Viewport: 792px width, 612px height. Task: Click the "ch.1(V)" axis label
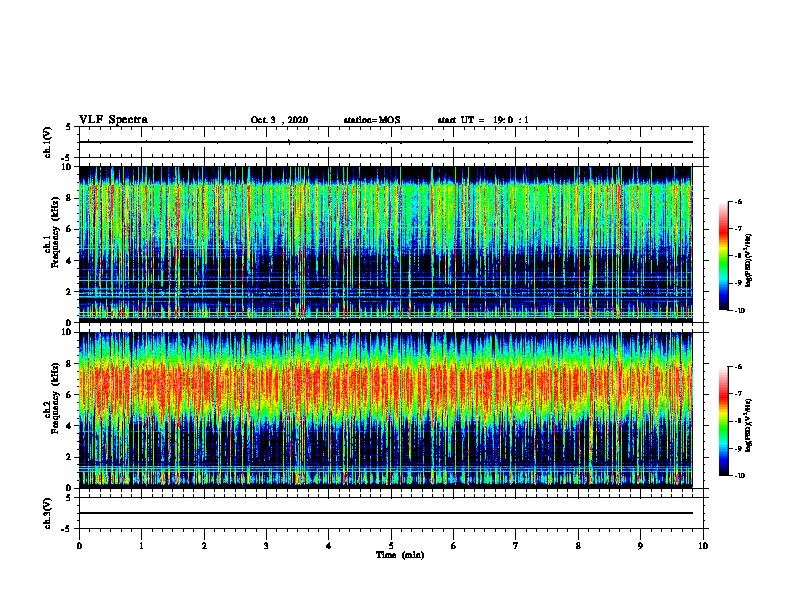coord(47,142)
